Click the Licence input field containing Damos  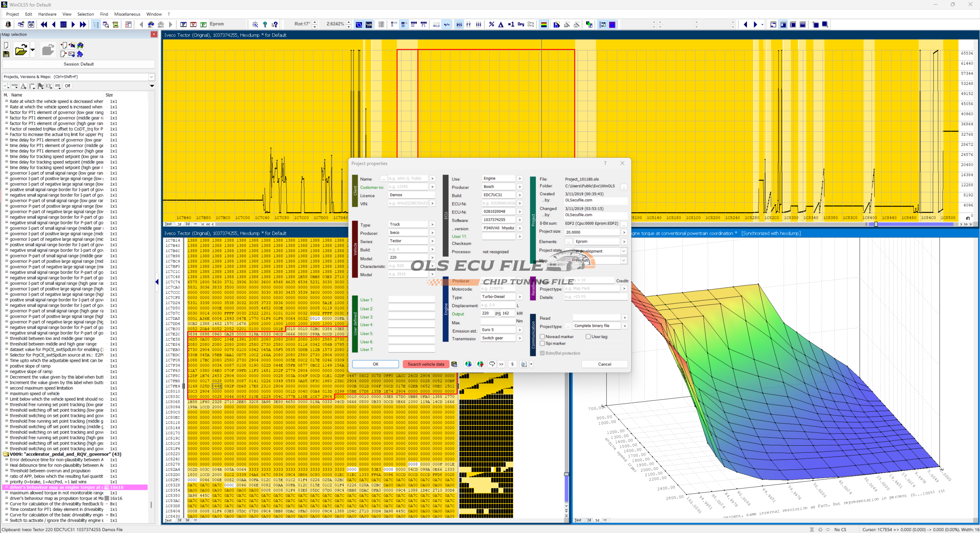coord(411,195)
